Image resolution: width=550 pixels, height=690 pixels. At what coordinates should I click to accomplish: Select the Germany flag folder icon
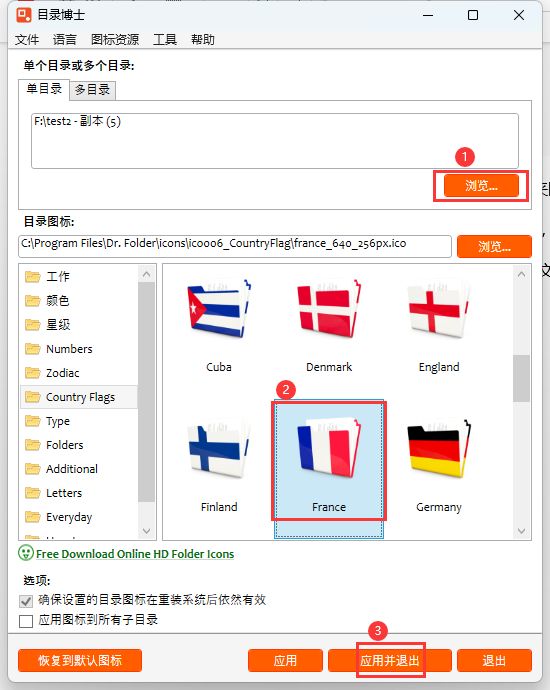pos(439,449)
